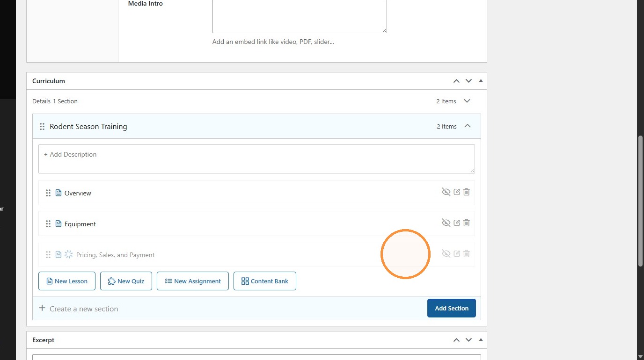The height and width of the screenshot is (360, 644).
Task: Edit the Pricing, Sales, and Payment lesson
Action: point(457,254)
